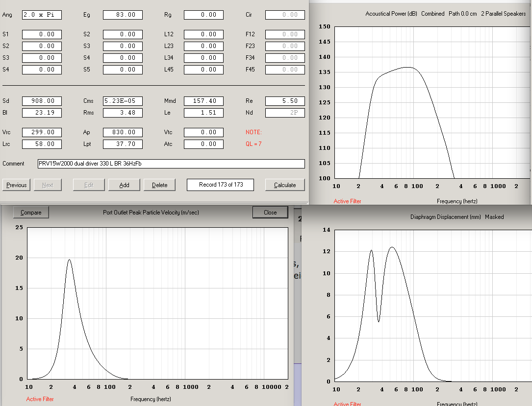532x406 pixels.
Task: Click the Port Outlet Peak Particle Velocity title
Action: (x=151, y=213)
